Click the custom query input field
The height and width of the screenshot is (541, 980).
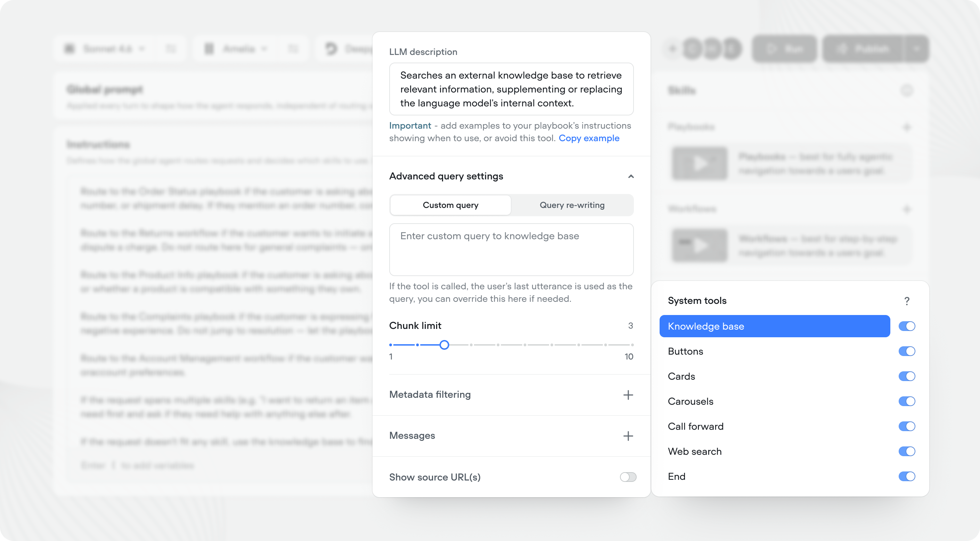[x=511, y=249]
